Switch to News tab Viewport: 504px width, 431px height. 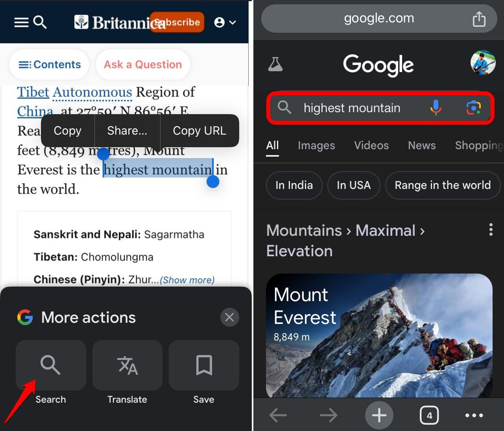pyautogui.click(x=422, y=146)
